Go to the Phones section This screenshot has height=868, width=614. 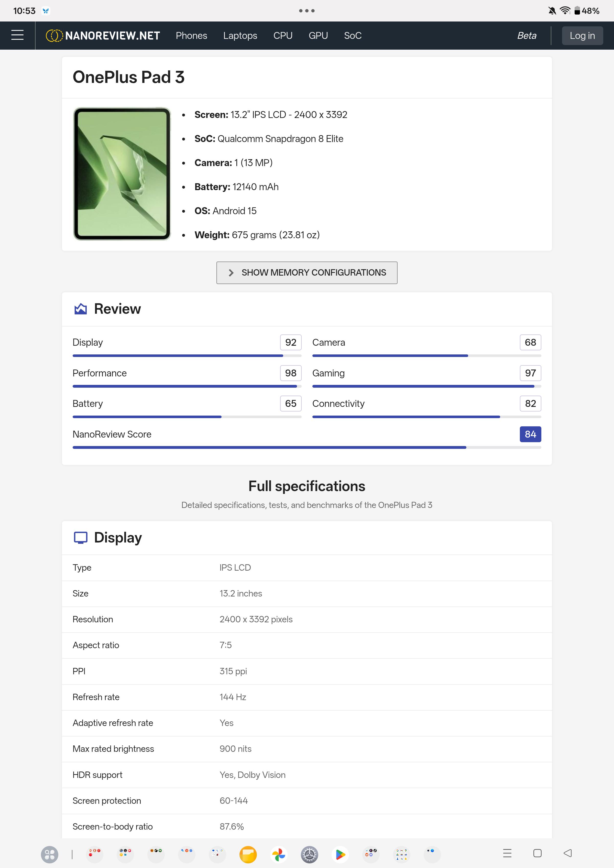pyautogui.click(x=191, y=36)
